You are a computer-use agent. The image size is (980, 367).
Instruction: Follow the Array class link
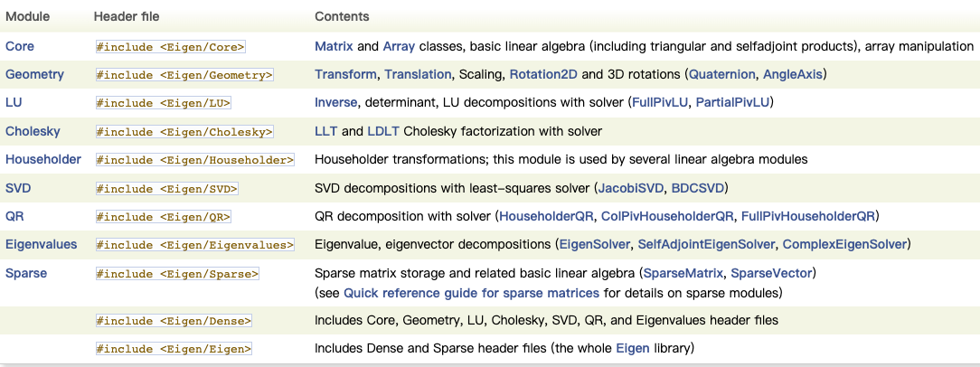point(398,46)
